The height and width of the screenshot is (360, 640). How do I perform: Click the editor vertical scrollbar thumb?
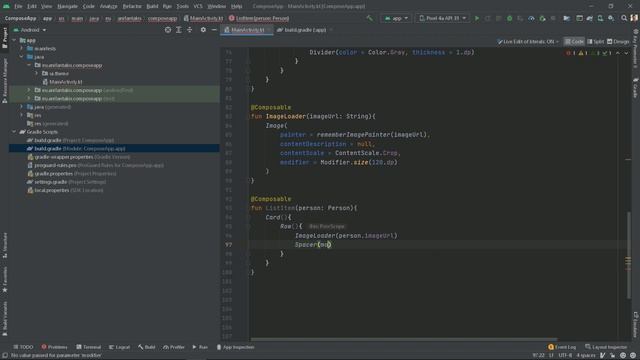coord(629,255)
